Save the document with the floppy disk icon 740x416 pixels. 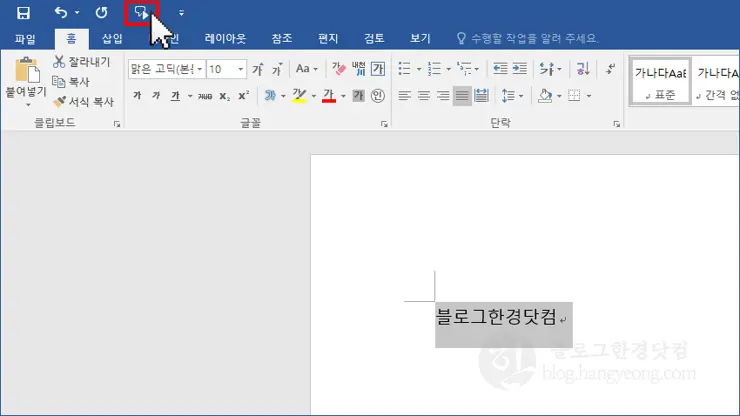coord(23,13)
